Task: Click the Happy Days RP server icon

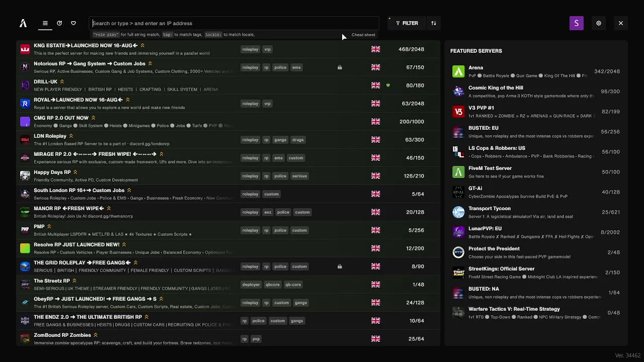Action: click(x=25, y=176)
